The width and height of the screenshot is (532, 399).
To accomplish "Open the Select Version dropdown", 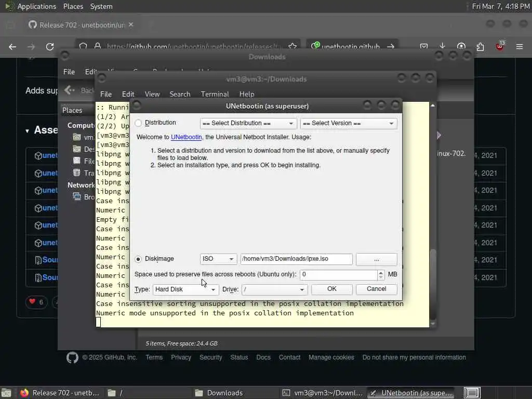I will coord(349,123).
